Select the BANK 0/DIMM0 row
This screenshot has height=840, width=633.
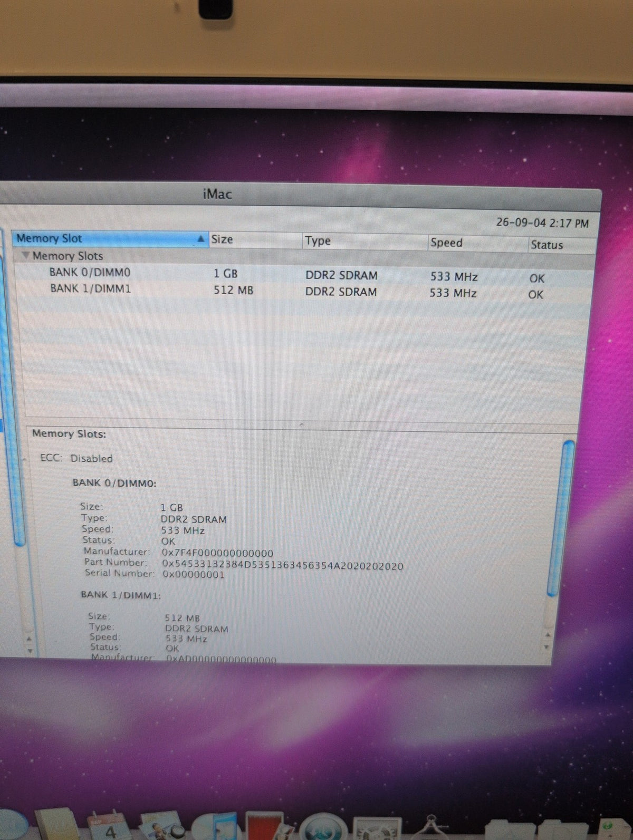pyautogui.click(x=303, y=275)
